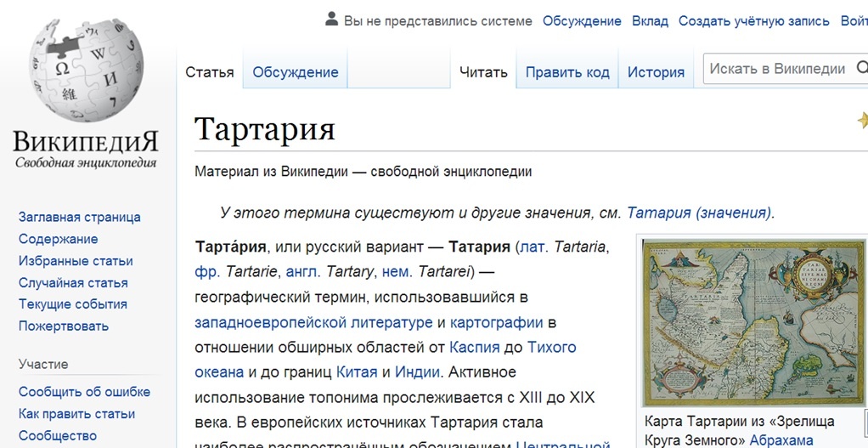This screenshot has width=868, height=448.
Task: Follow the Китая link
Action: [357, 372]
